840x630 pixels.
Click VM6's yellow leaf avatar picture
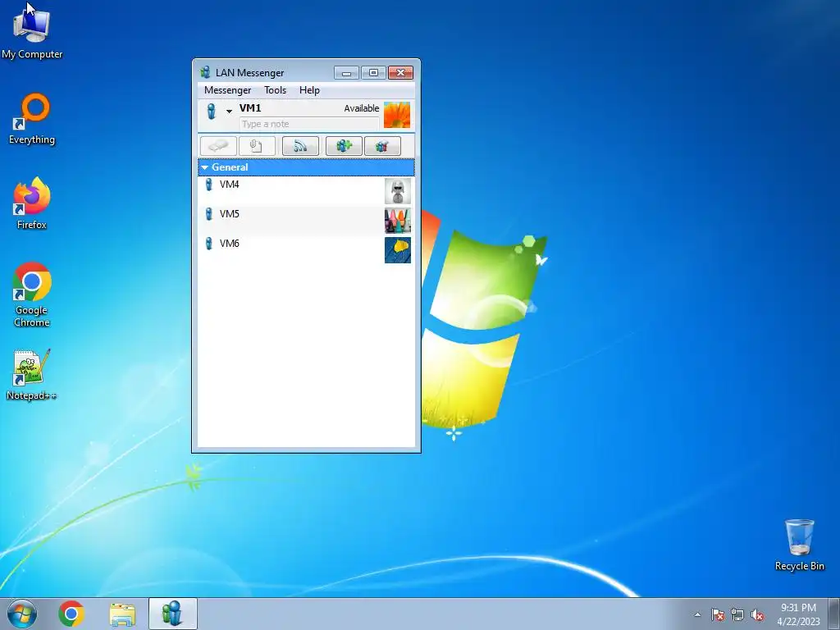[398, 250]
